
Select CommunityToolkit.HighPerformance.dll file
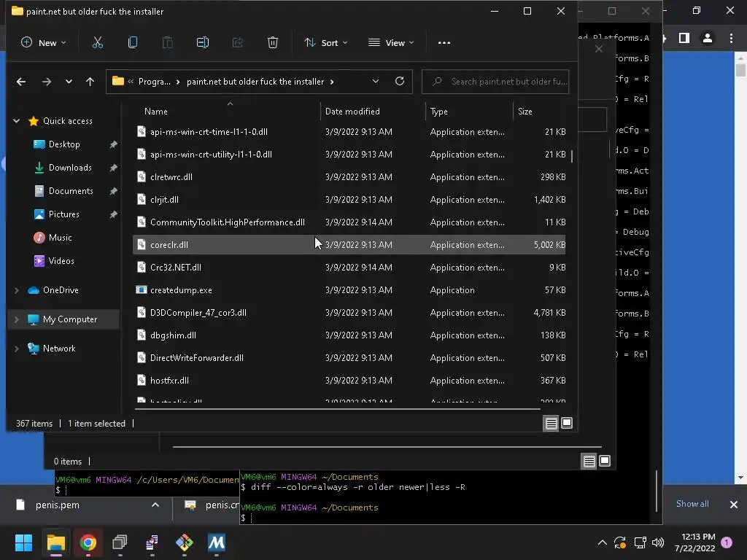tap(349, 222)
